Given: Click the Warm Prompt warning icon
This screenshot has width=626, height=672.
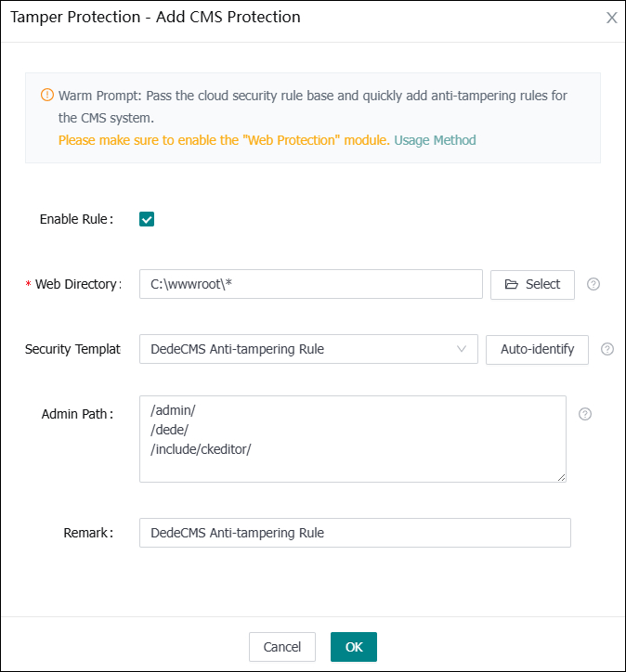Looking at the screenshot, I should 47,96.
